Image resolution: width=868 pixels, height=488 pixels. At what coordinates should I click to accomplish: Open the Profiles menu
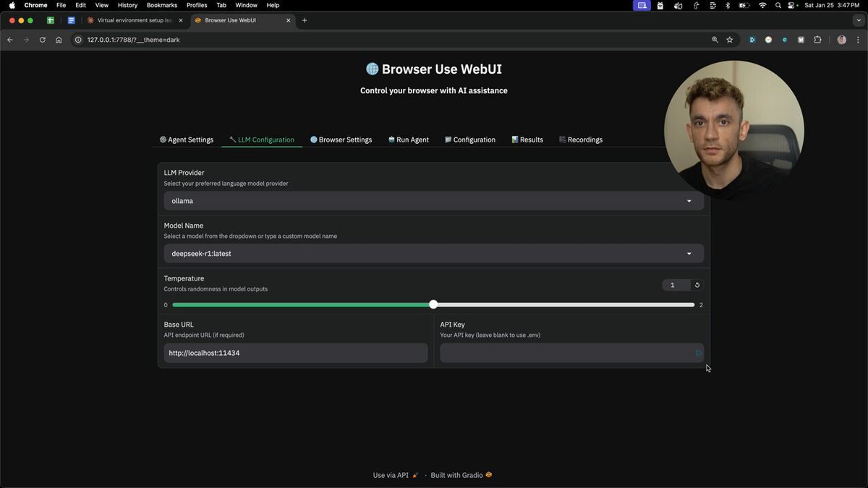197,5
